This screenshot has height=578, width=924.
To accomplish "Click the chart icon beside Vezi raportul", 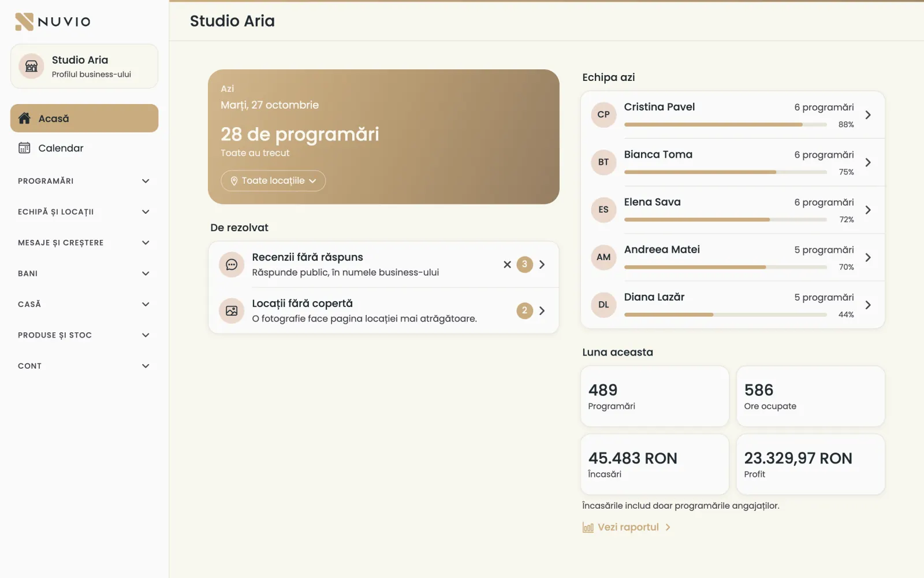I will tap(588, 527).
